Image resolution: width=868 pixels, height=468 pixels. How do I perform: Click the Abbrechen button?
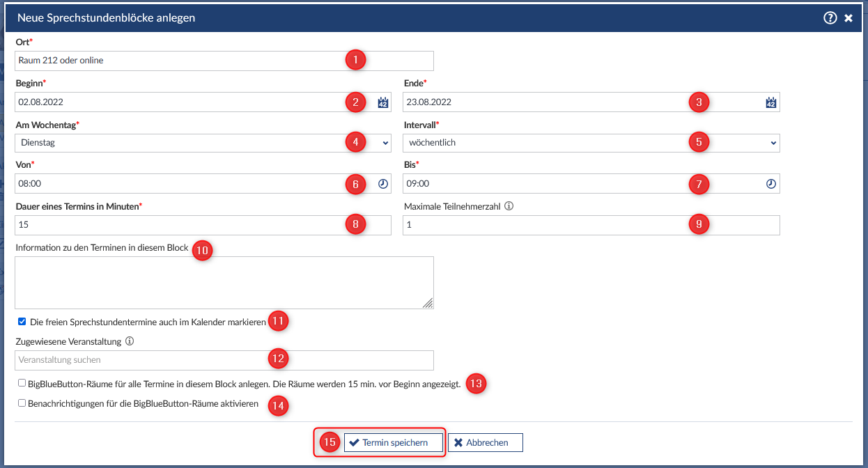pyautogui.click(x=485, y=443)
